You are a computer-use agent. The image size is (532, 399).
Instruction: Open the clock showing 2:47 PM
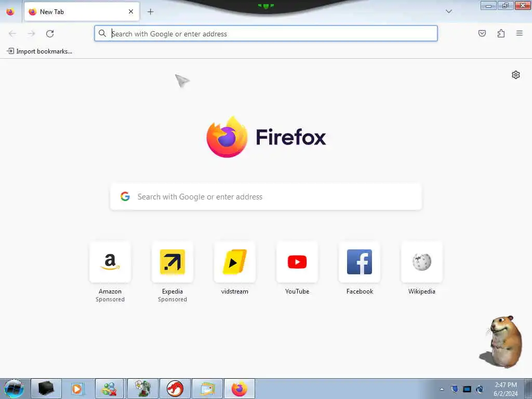coord(506,389)
